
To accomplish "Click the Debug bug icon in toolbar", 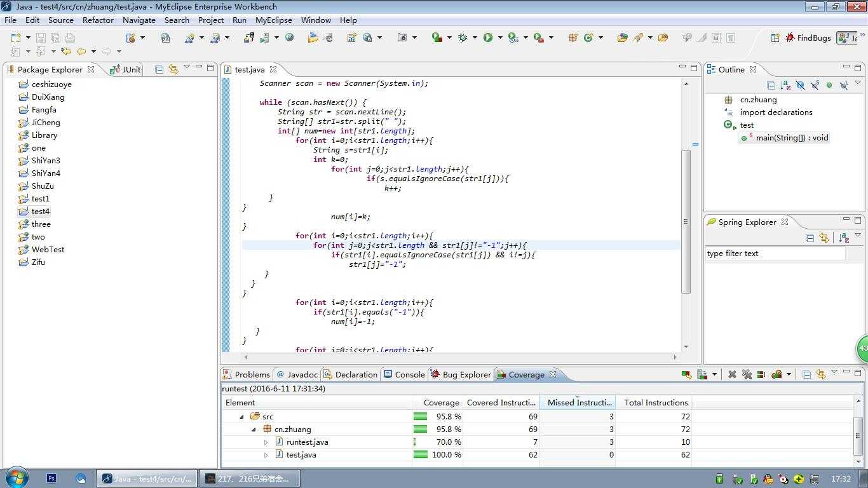I will coord(463,37).
